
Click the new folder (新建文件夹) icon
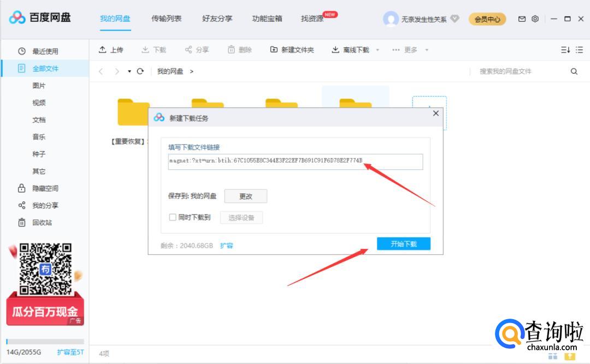click(x=274, y=50)
